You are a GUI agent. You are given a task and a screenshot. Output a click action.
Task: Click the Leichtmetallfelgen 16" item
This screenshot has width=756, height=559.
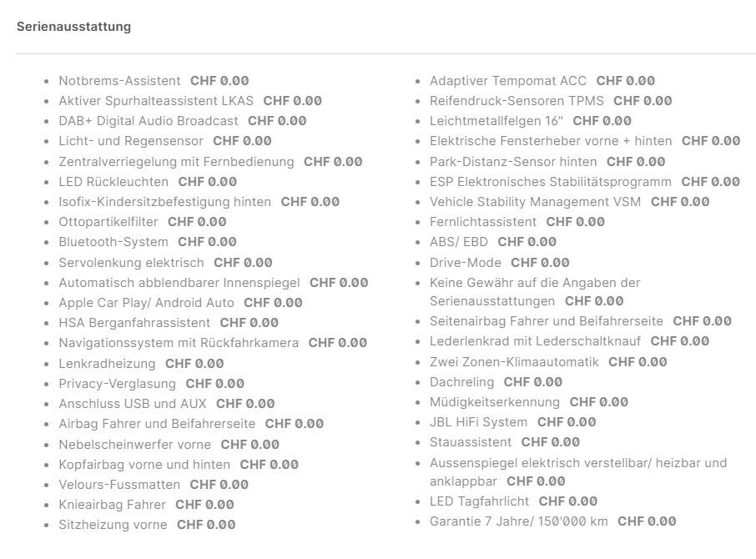coord(496,121)
